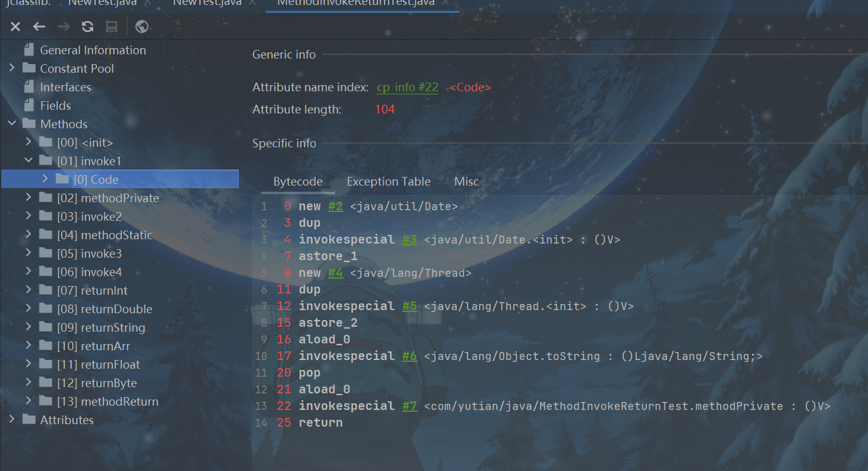868x471 pixels.
Task: Click the save floppy disk icon
Action: pos(112,27)
